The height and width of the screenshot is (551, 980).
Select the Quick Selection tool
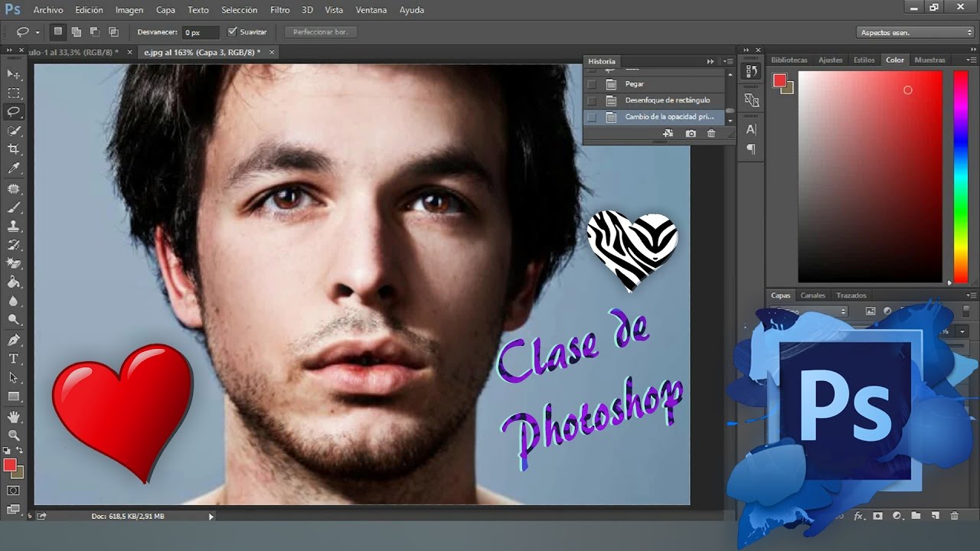click(14, 131)
